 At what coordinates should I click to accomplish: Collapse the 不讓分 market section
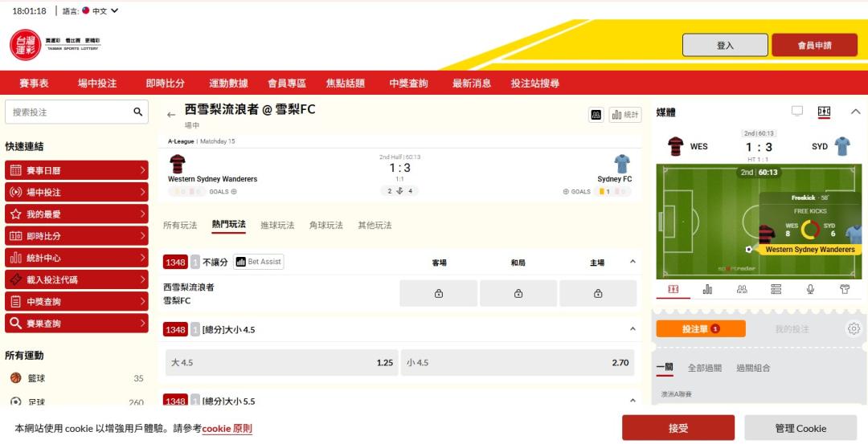(x=633, y=262)
